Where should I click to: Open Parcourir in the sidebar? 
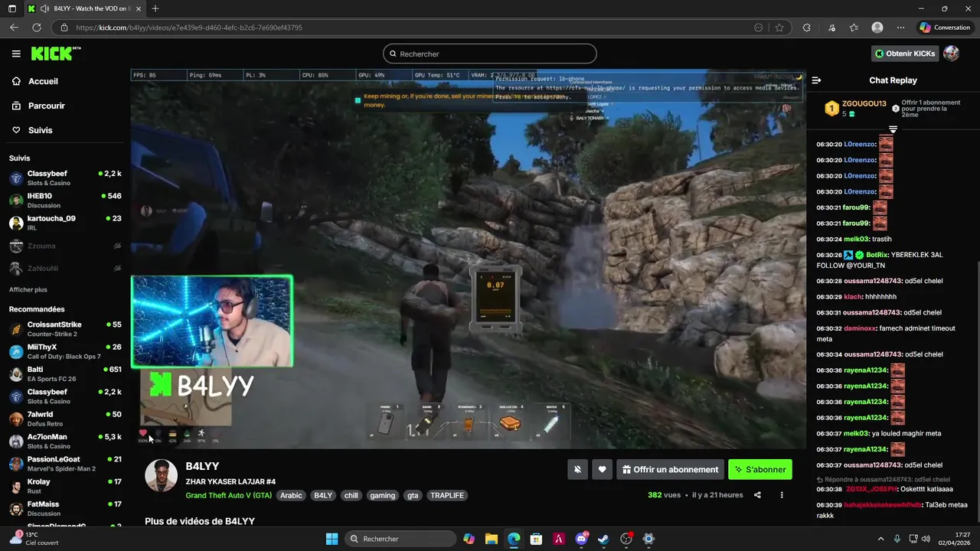click(x=46, y=106)
